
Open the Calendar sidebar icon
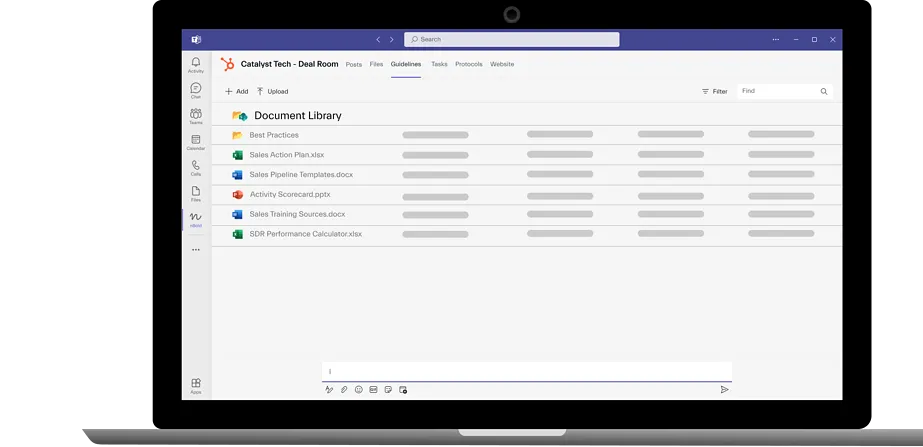pos(196,142)
